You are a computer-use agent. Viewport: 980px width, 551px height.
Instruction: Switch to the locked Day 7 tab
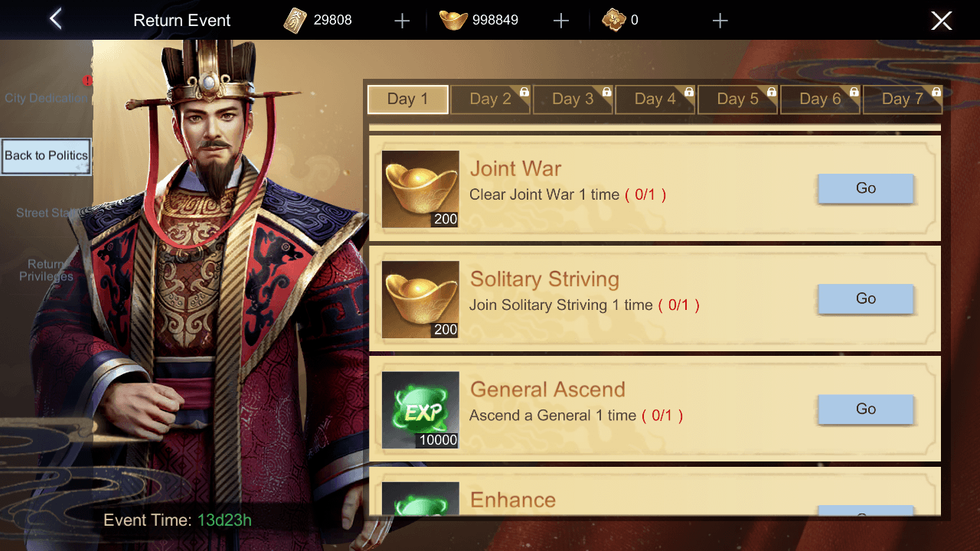click(903, 99)
